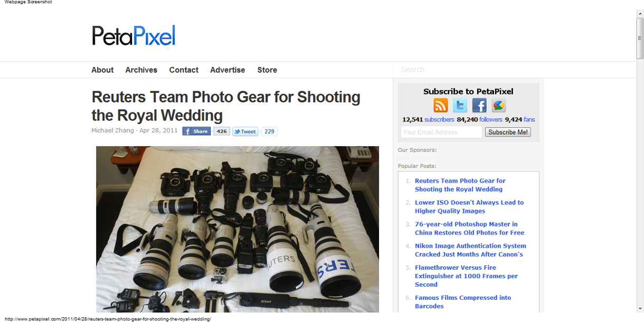Click the tweet count 229
This screenshot has height=322, width=644.
click(269, 131)
